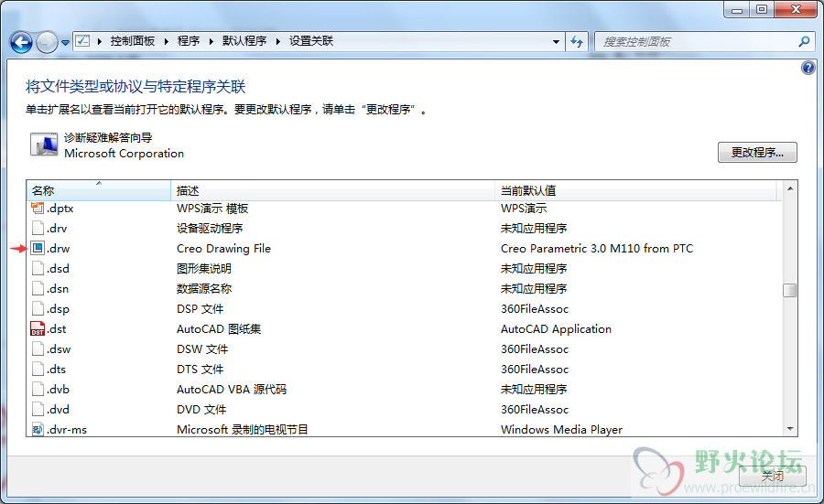Click the Microsoft 录制的电视节目 description
The width and height of the screenshot is (824, 504).
(243, 429)
